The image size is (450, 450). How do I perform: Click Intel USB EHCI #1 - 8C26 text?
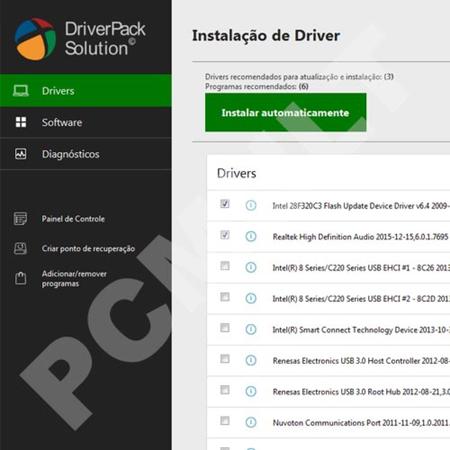(x=361, y=268)
